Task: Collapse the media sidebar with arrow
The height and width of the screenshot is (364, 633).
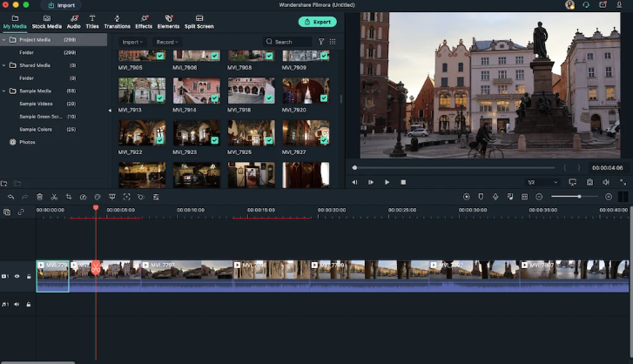Action: (110, 111)
